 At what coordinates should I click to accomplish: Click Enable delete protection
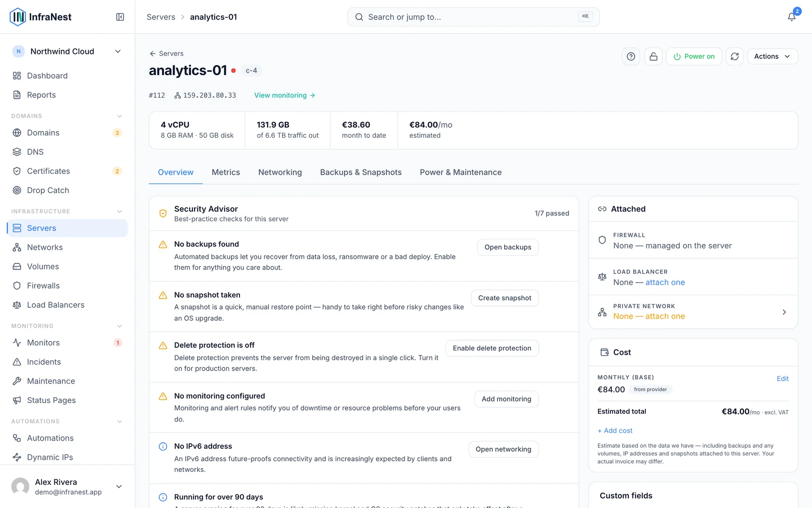click(x=492, y=348)
